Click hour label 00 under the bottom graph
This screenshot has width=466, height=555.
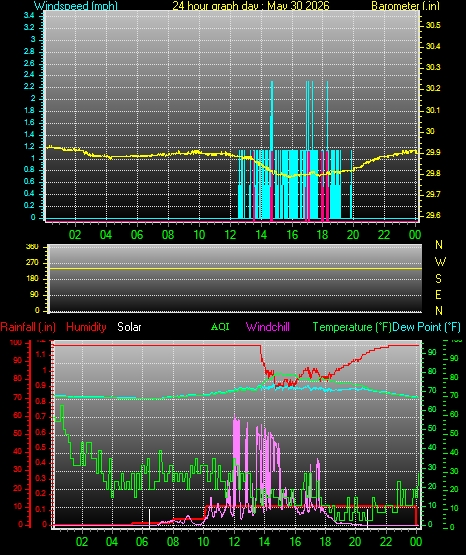pyautogui.click(x=416, y=542)
